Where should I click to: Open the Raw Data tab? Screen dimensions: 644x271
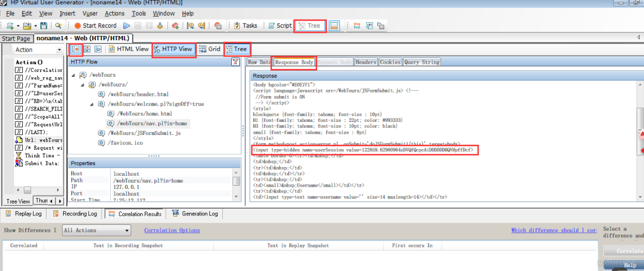coord(259,63)
